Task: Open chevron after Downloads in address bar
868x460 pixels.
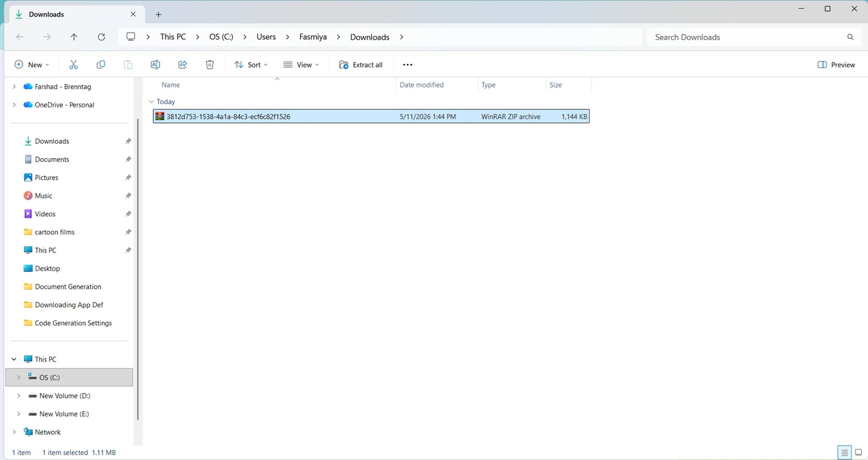Action: (402, 37)
